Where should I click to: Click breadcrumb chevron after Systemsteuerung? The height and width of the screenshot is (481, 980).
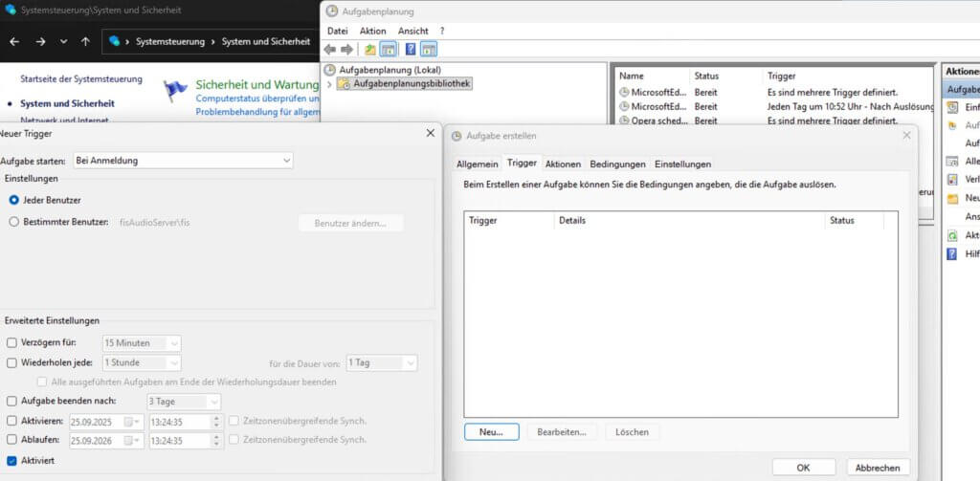(x=213, y=41)
